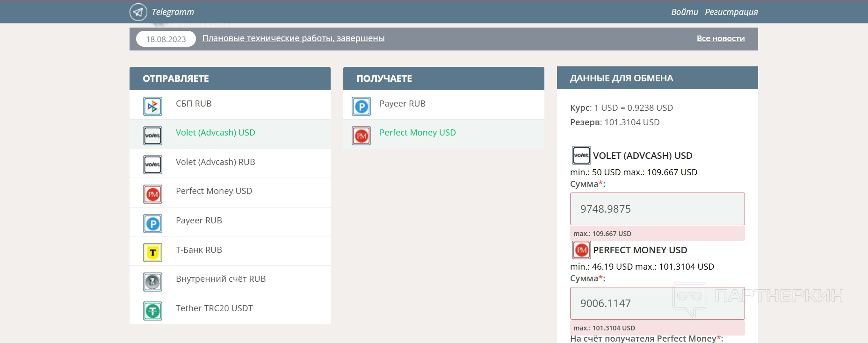Click the ПОЛУЧАЕТЕ column header
This screenshot has height=343, width=868.
(444, 79)
